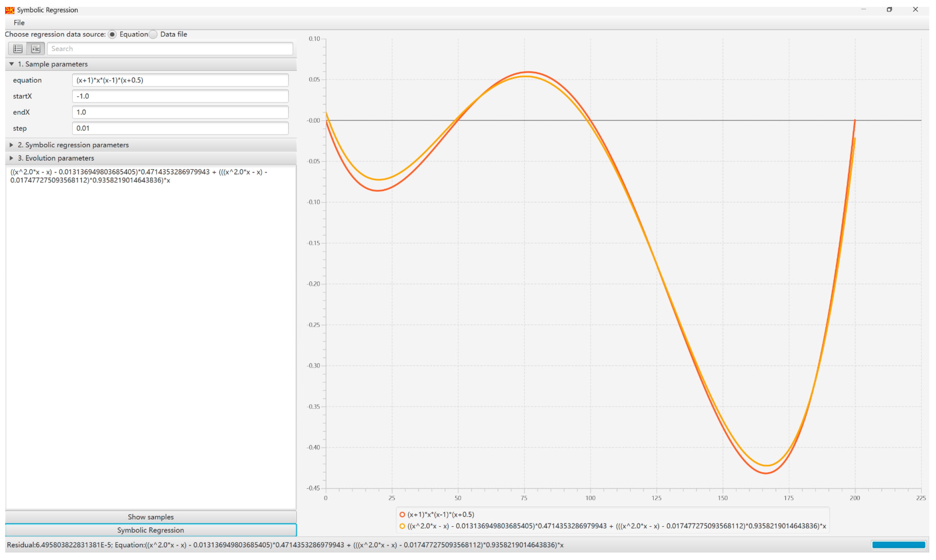Switch property sheet to category view

click(36, 49)
